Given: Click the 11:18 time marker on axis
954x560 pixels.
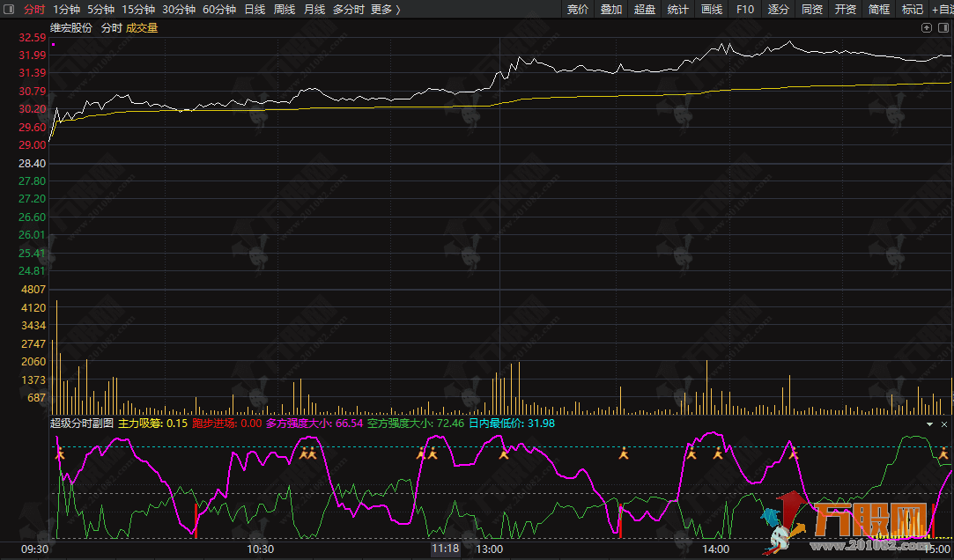Looking at the screenshot, I should (x=446, y=549).
